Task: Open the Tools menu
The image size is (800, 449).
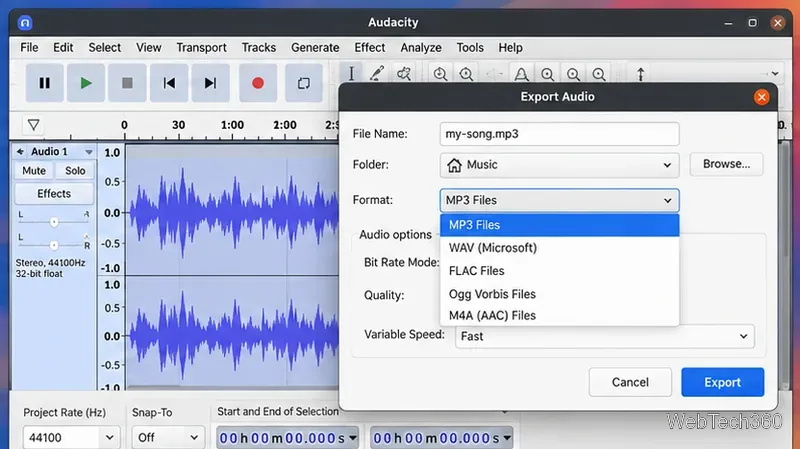Action: [x=470, y=47]
